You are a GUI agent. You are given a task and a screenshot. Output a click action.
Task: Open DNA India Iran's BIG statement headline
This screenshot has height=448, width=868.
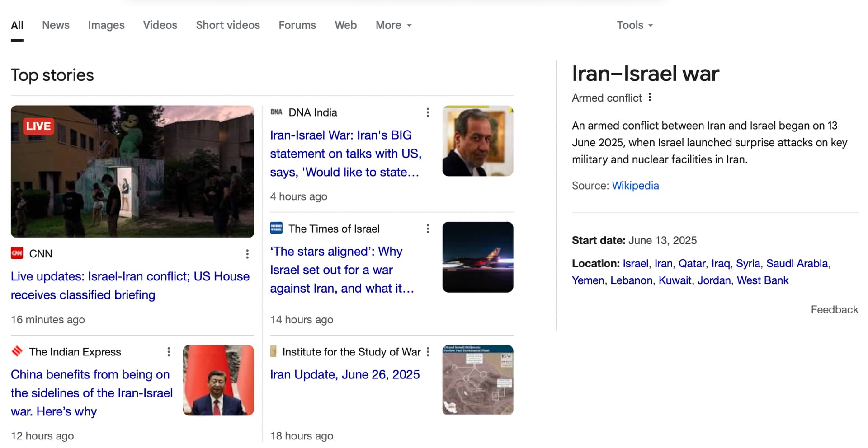tap(346, 154)
